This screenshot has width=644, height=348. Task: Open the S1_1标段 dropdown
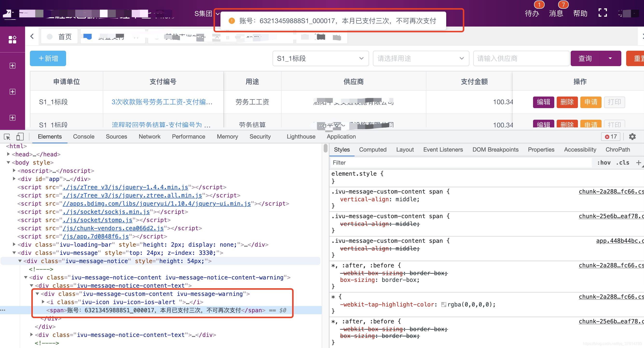(x=320, y=59)
